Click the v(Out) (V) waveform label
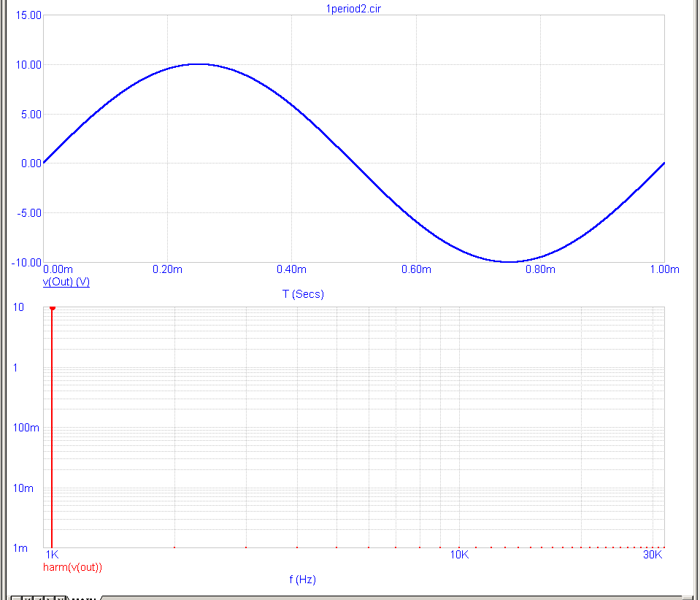The width and height of the screenshot is (700, 600). [x=66, y=282]
